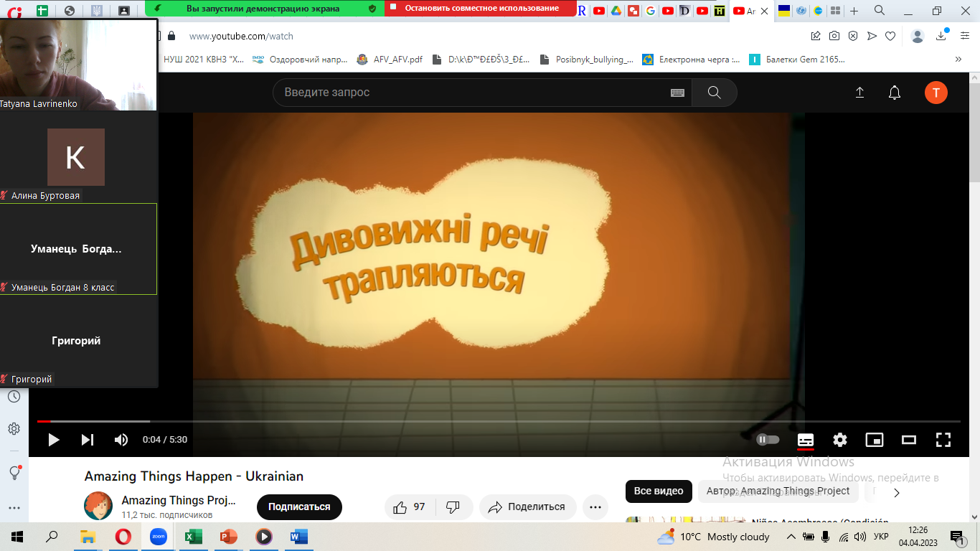Open Excel from the taskbar
The image size is (980, 551).
(193, 537)
